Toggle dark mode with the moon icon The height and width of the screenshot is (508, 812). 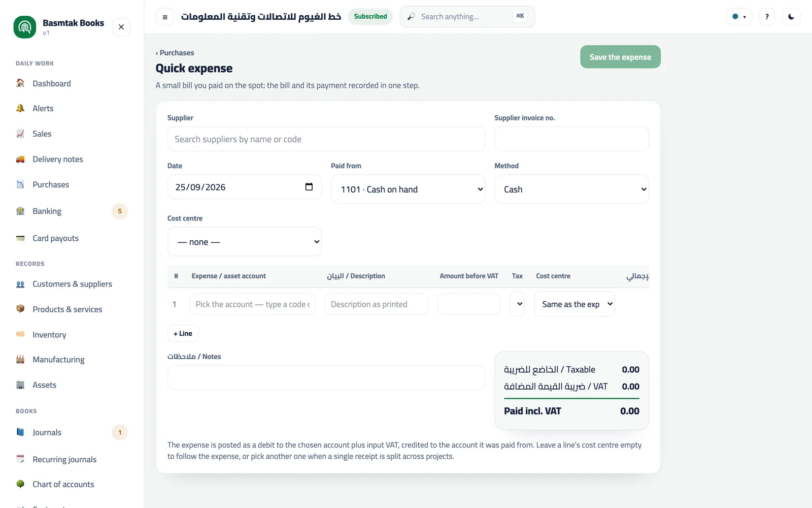(791, 17)
